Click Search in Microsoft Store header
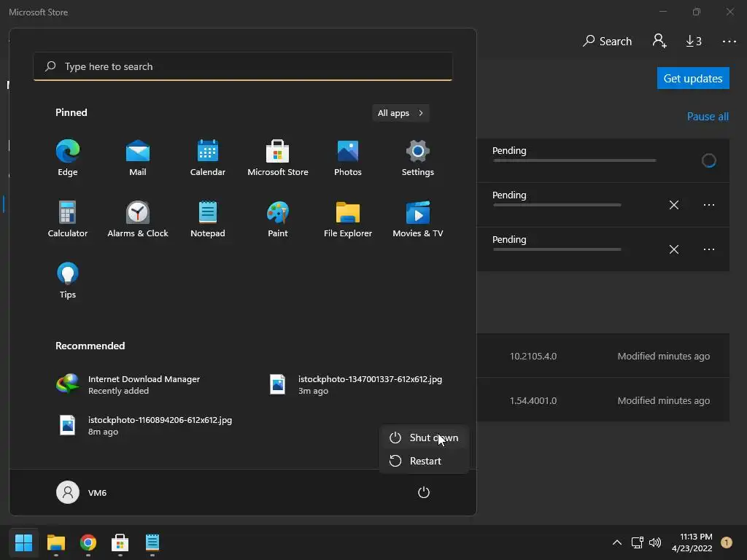Screen dimensions: 747x560 tap(607, 42)
